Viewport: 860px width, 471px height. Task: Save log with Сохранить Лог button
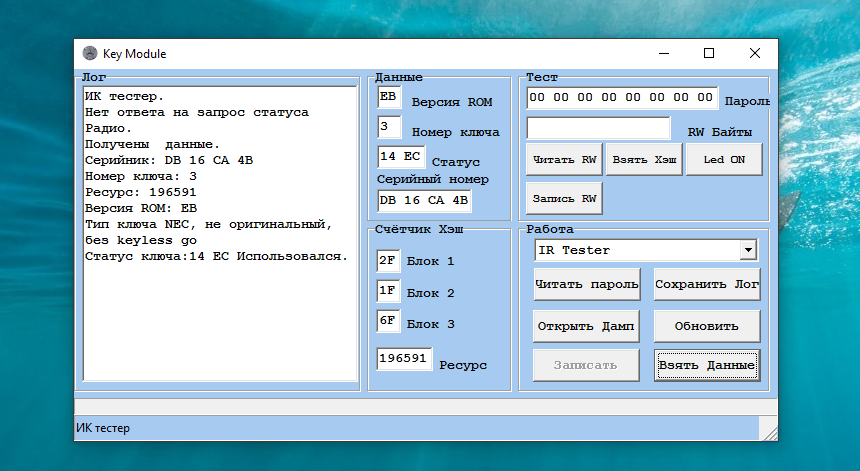tap(707, 284)
